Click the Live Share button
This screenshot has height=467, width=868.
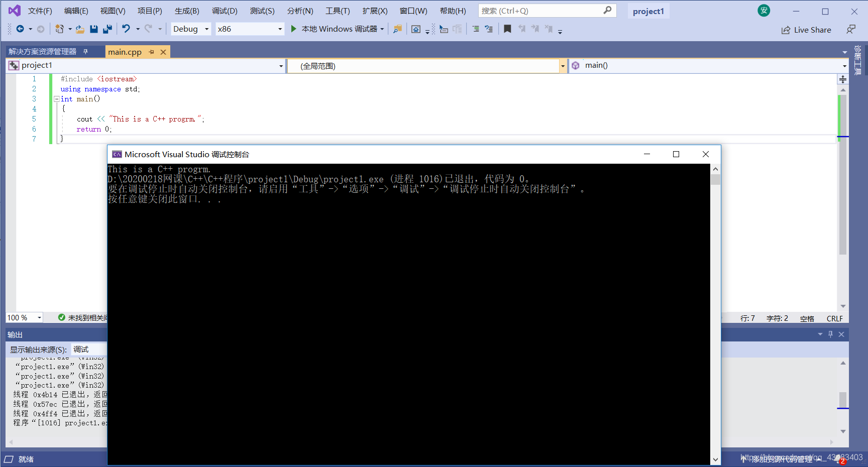point(806,30)
